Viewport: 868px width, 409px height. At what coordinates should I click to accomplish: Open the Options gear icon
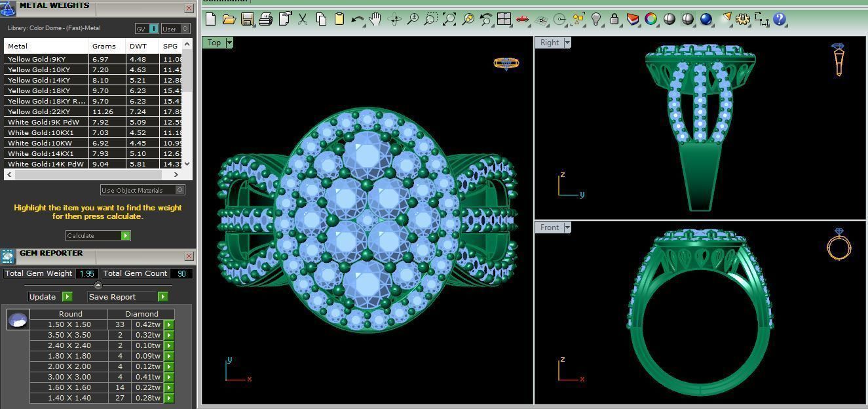[x=742, y=19]
